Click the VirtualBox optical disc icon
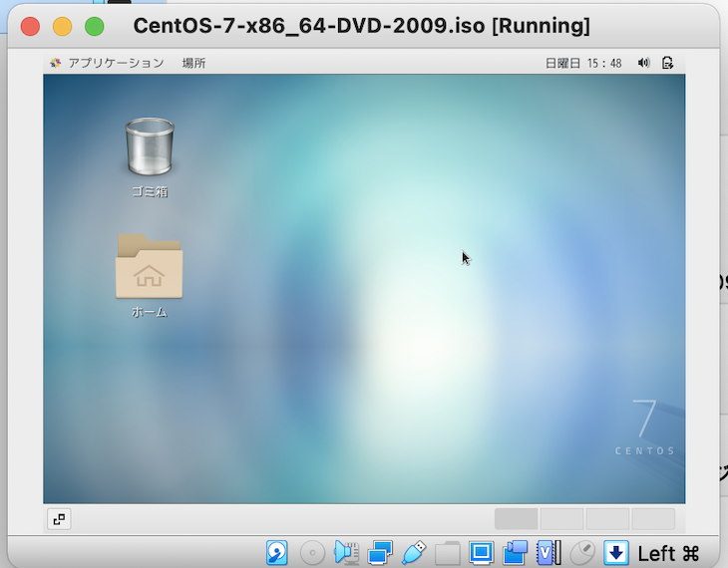This screenshot has width=728, height=568. [x=312, y=553]
